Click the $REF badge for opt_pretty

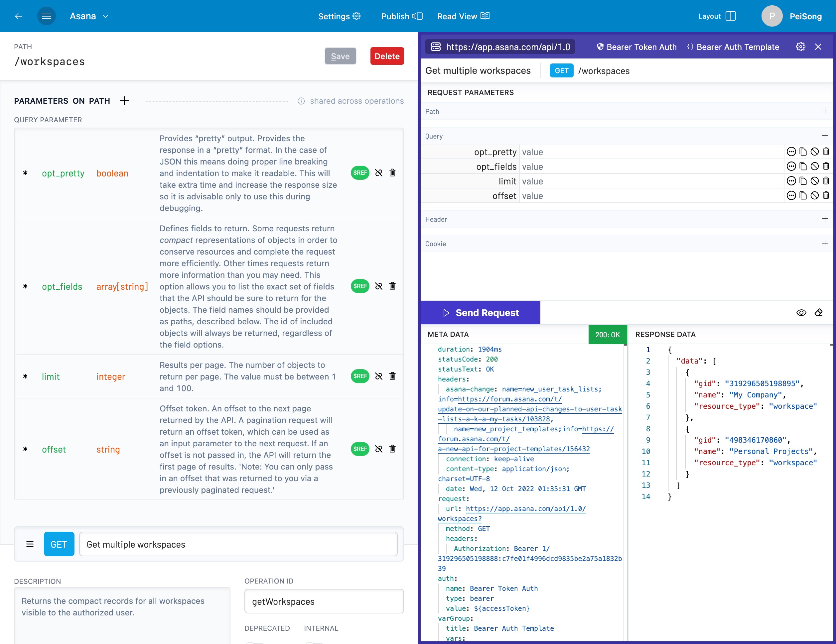(x=360, y=173)
